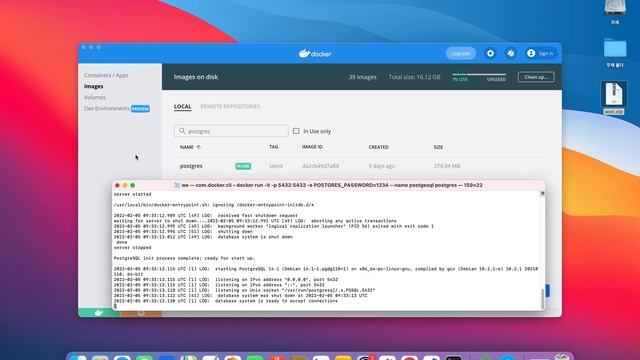640x360 pixels.
Task: Click the Sign in text
Action: (x=546, y=53)
